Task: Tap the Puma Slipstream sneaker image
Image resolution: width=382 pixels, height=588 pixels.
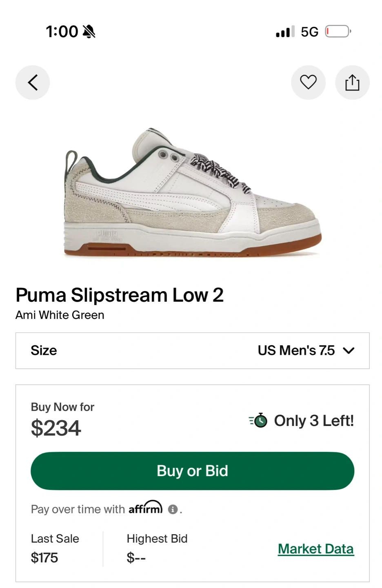Action: pyautogui.click(x=192, y=192)
